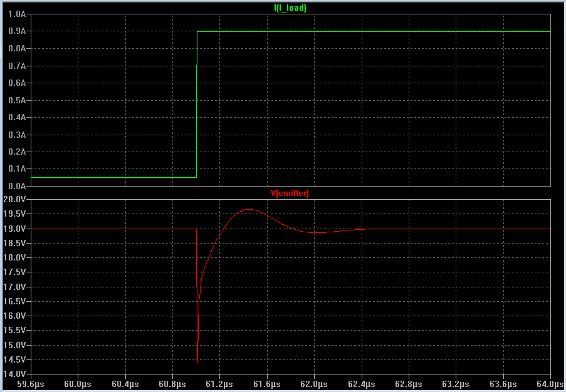The width and height of the screenshot is (566, 392).
Task: Click the 18.5V voltage axis label
Action: (16, 244)
